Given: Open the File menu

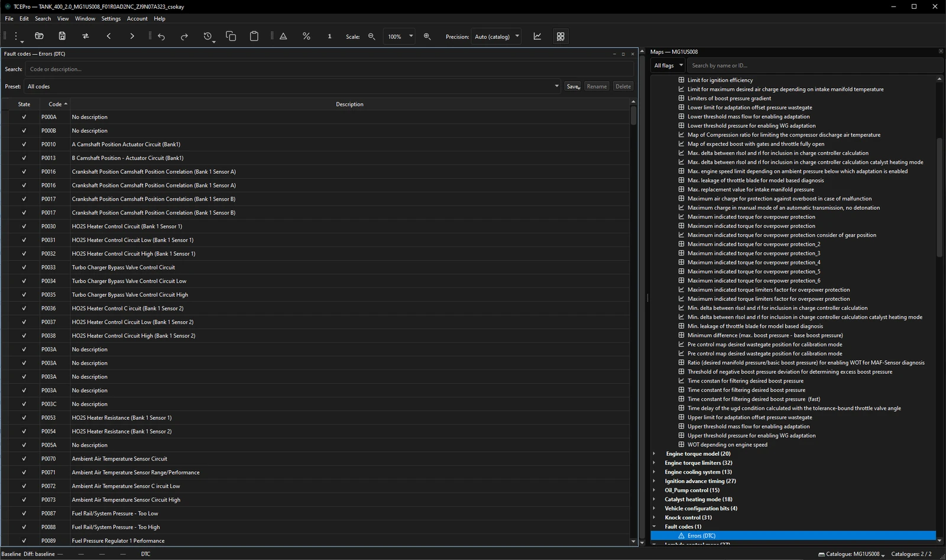Looking at the screenshot, I should click(x=9, y=18).
